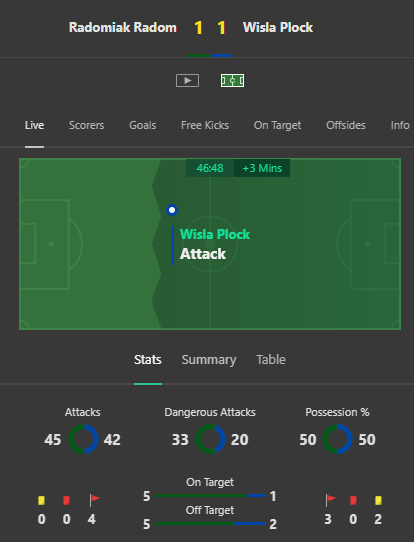Select the football pitch view icon

(x=233, y=81)
